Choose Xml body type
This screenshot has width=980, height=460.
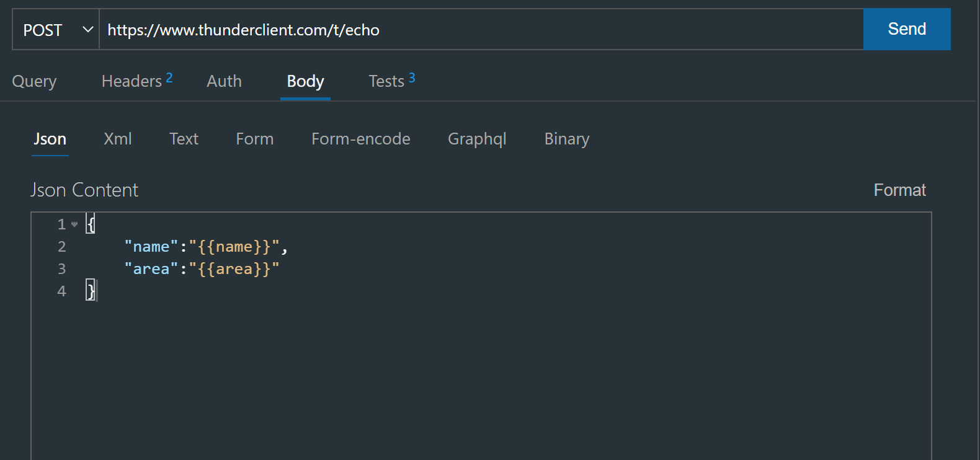118,139
